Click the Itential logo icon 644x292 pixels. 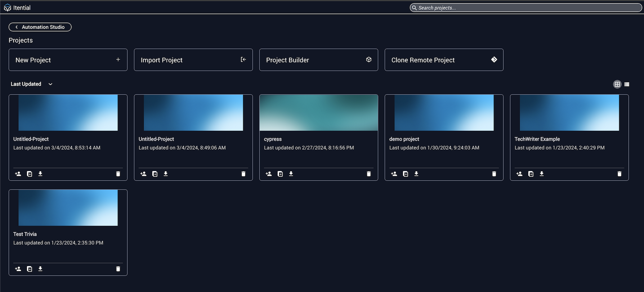click(x=7, y=8)
